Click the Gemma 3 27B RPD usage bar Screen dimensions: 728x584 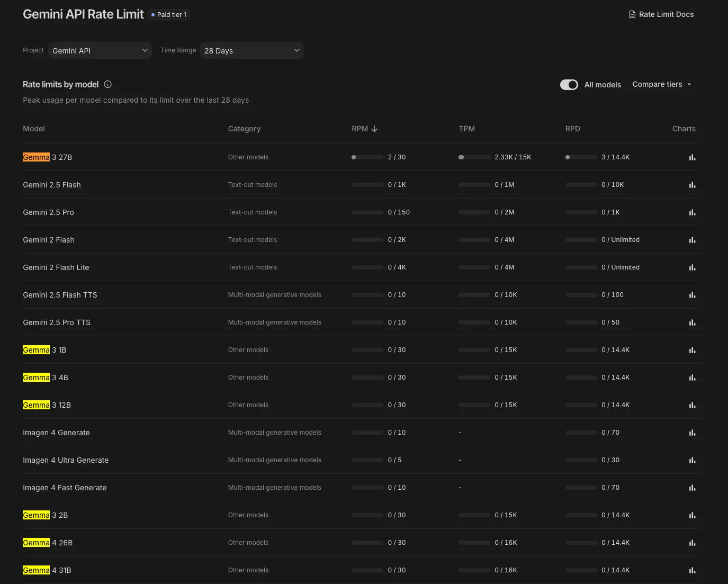point(581,157)
